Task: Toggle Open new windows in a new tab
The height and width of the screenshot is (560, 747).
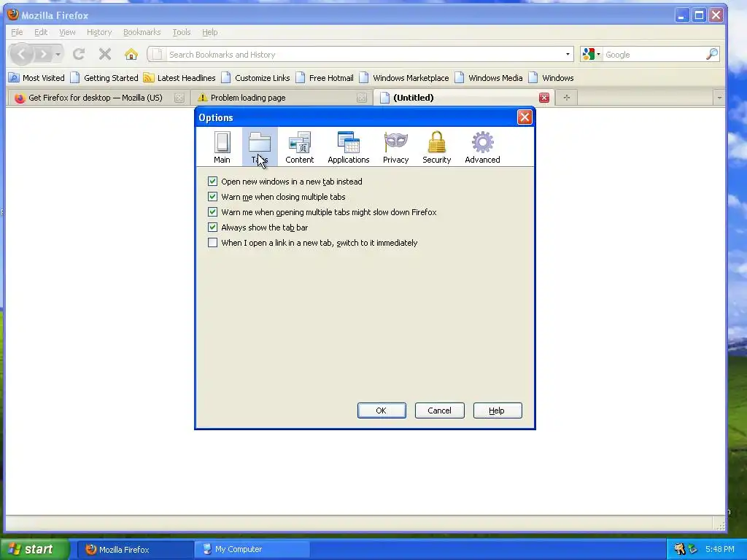Action: (x=212, y=182)
